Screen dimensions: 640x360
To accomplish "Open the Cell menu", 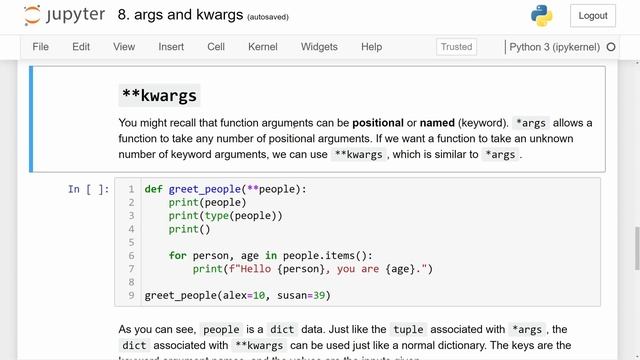I will click(216, 47).
